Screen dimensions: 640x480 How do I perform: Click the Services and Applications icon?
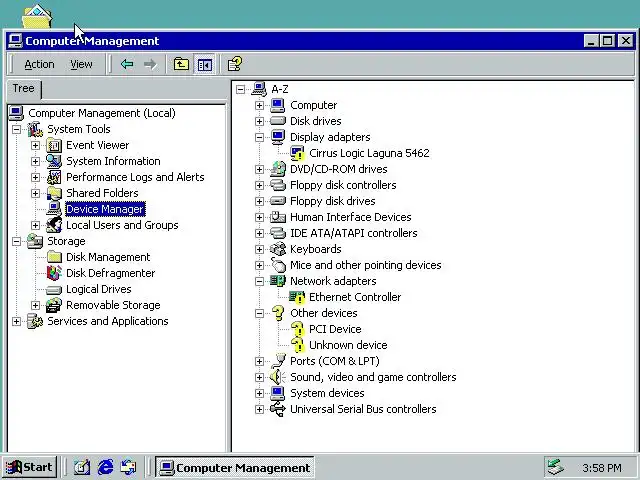35,321
